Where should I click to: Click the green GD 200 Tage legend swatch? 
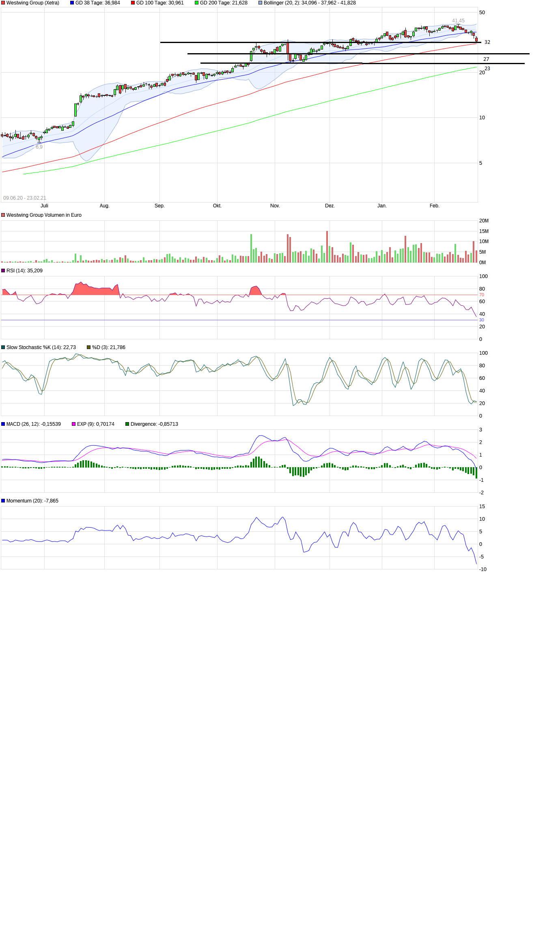click(197, 3)
